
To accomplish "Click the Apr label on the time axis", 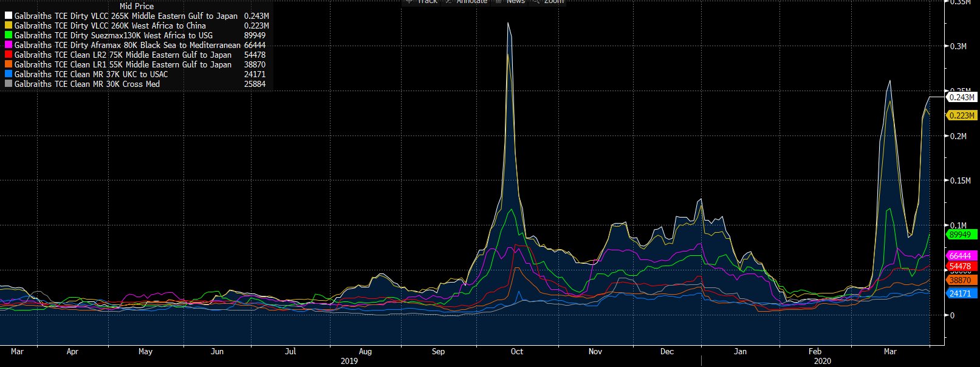I will click(x=72, y=352).
